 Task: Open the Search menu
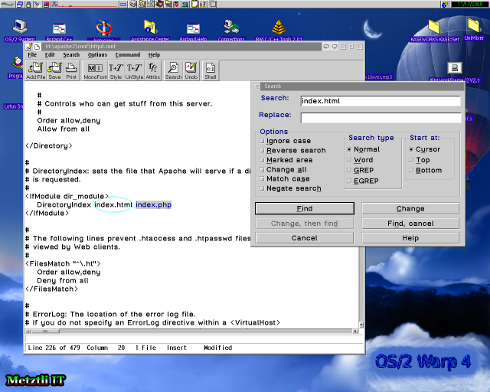tap(71, 55)
